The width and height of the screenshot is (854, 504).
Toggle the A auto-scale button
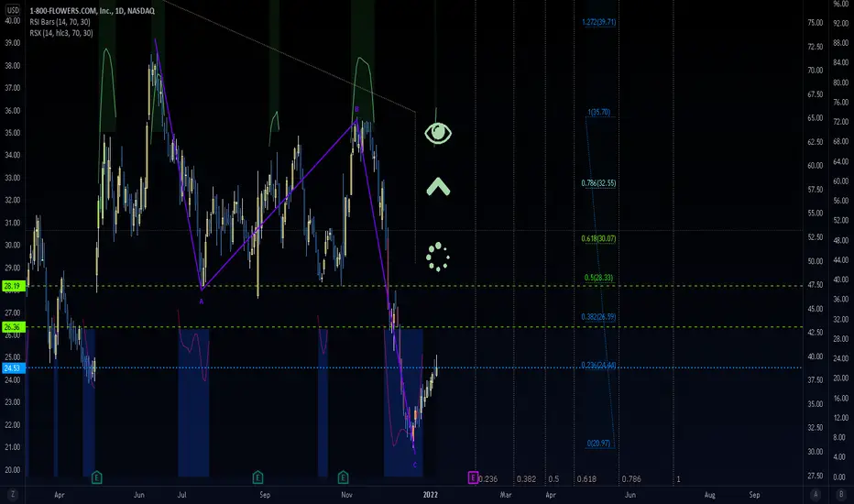pos(816,495)
